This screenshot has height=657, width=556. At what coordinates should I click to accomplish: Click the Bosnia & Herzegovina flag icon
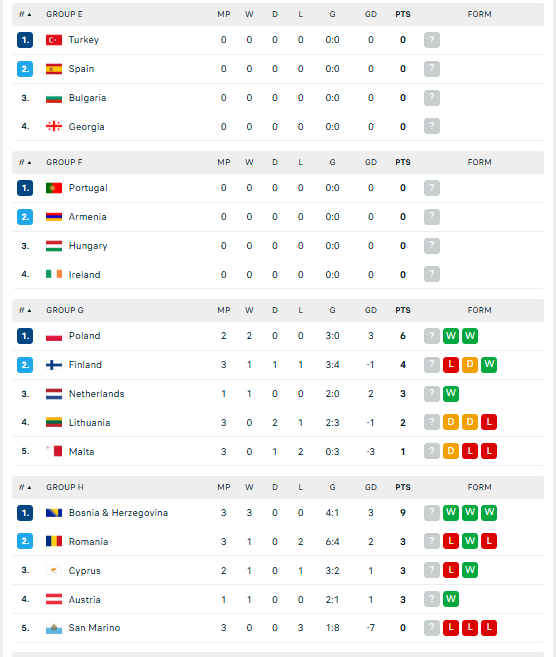tap(54, 512)
